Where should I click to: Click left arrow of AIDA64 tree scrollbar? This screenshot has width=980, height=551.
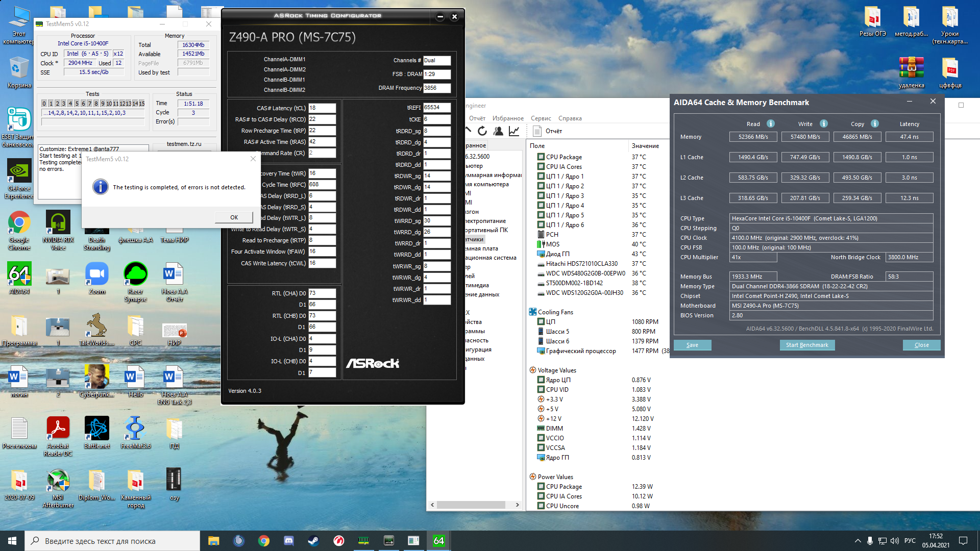[x=432, y=505]
